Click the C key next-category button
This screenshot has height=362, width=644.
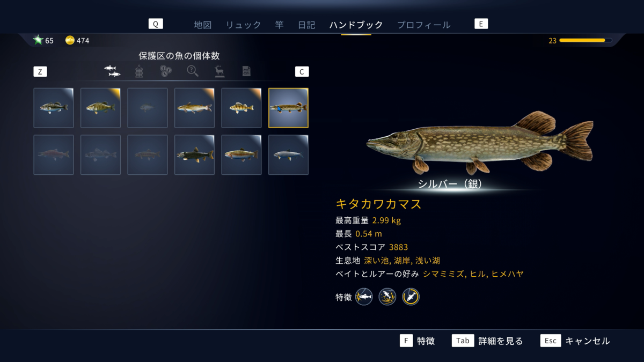coord(302,72)
